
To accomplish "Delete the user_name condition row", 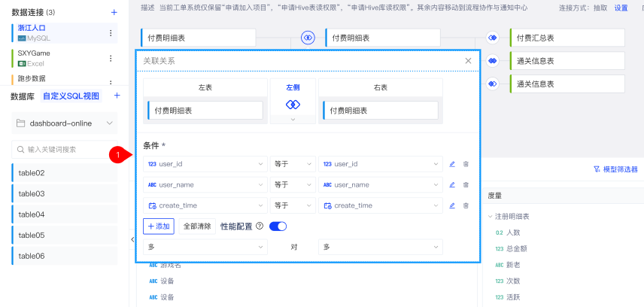I will click(466, 185).
